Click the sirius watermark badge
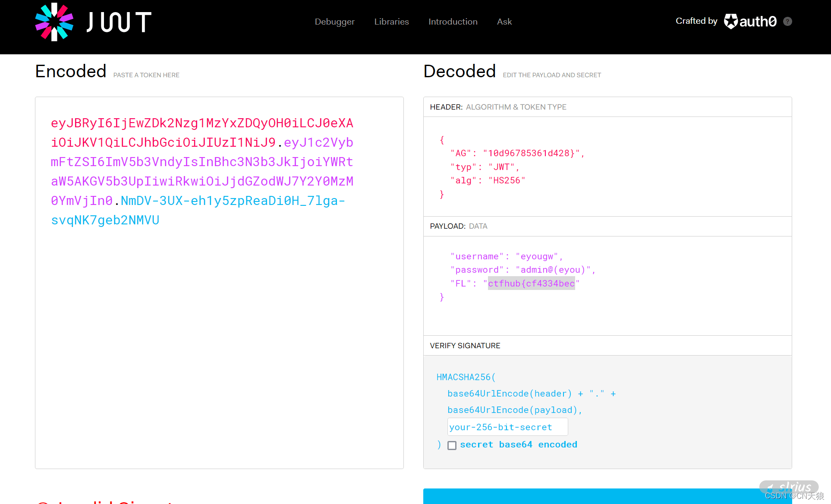Viewport: 831px width, 504px height. click(789, 488)
